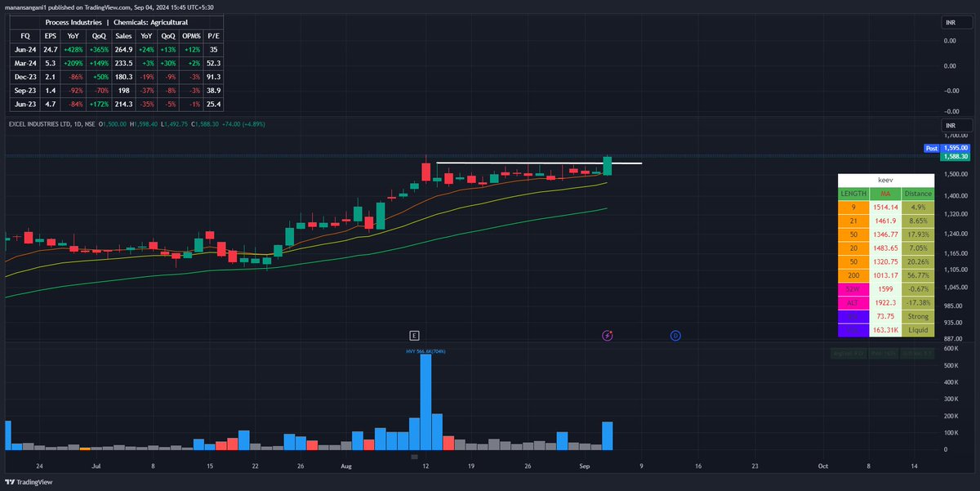This screenshot has height=491, width=980.
Task: Click the 1,700.00 price axis label
Action: 955,135
